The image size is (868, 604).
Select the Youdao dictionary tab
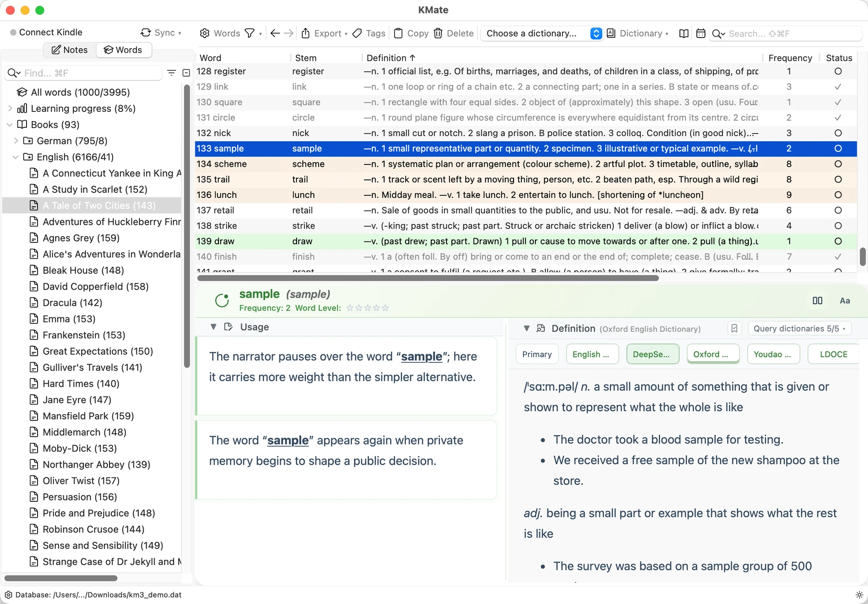[773, 354]
